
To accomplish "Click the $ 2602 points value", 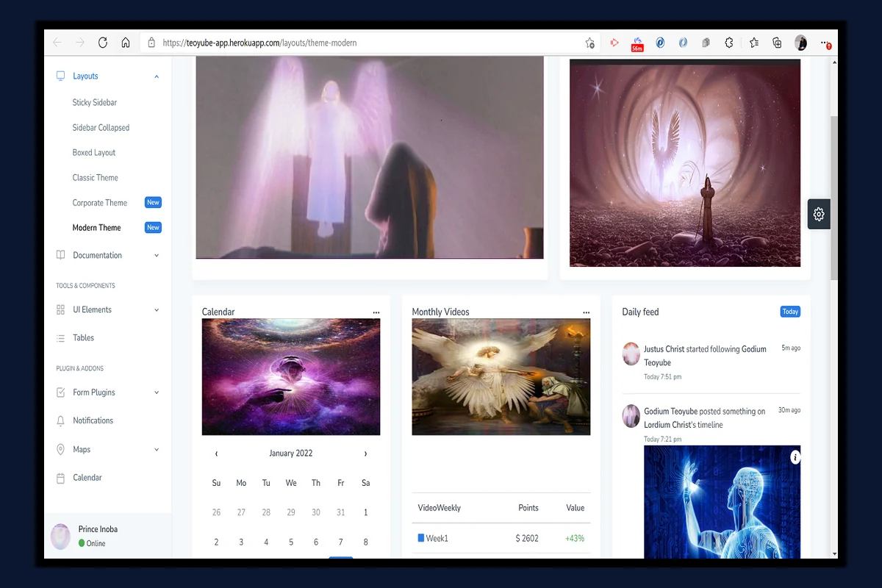I will (527, 538).
